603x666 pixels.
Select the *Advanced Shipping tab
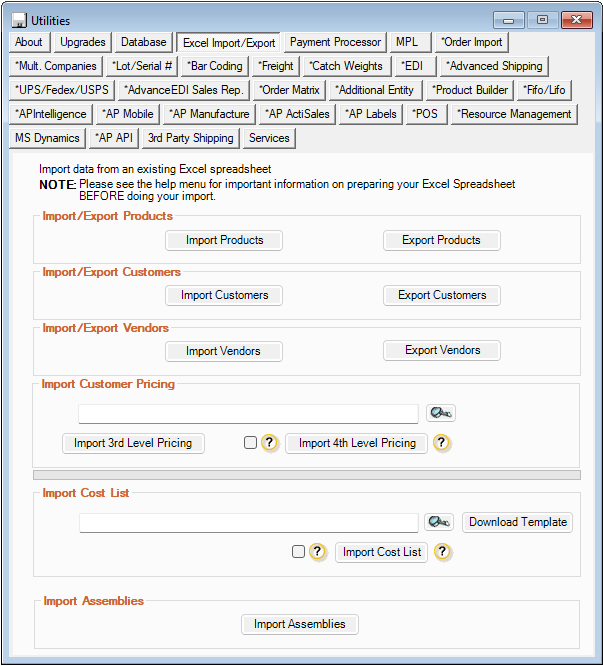pos(494,66)
